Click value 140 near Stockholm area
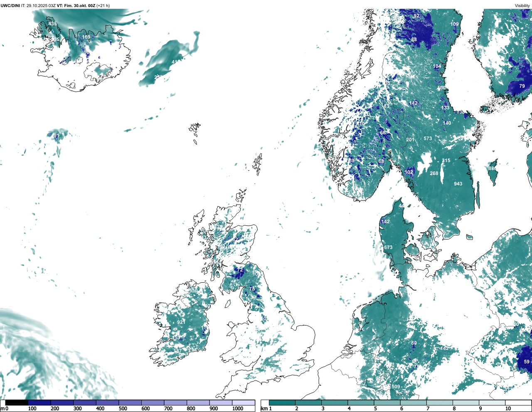Screen dimensions: 532x412 [447, 123]
